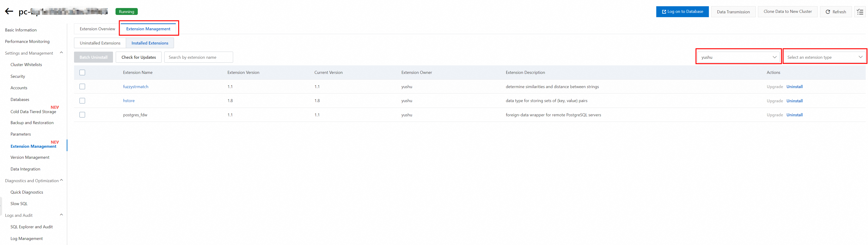Click the green Running status badge
This screenshot has width=868, height=245.
point(126,11)
